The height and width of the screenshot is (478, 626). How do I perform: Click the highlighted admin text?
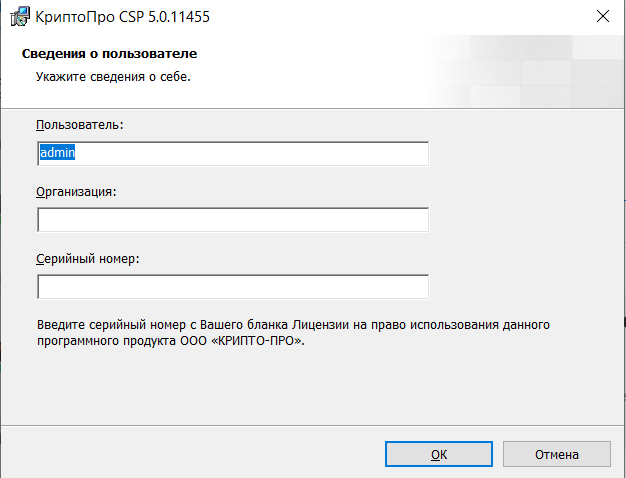click(x=58, y=153)
